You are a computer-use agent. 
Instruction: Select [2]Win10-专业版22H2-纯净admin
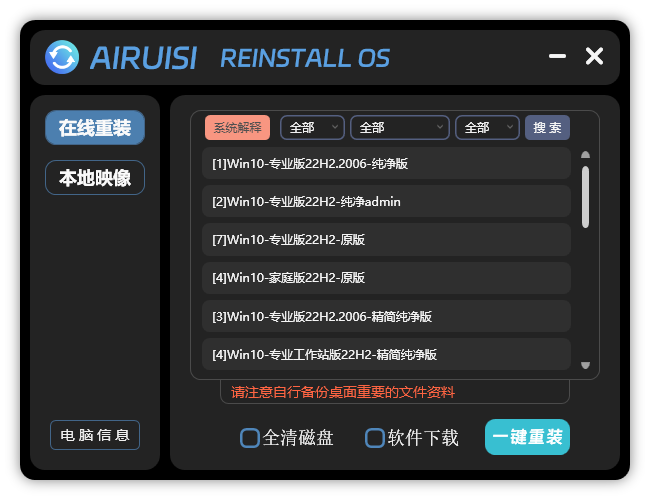point(386,201)
